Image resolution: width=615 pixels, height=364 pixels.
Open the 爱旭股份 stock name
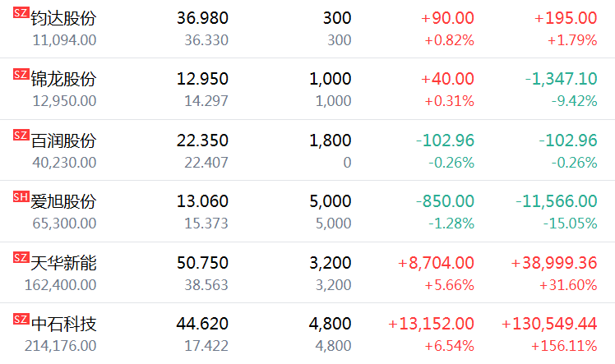click(x=63, y=201)
